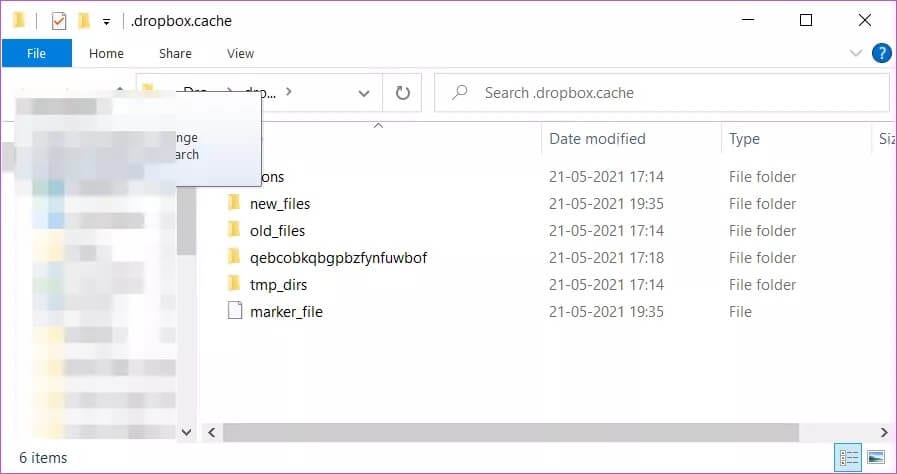The height and width of the screenshot is (474, 897).
Task: Click navigation pane scroll down arrow
Action: pos(186,433)
